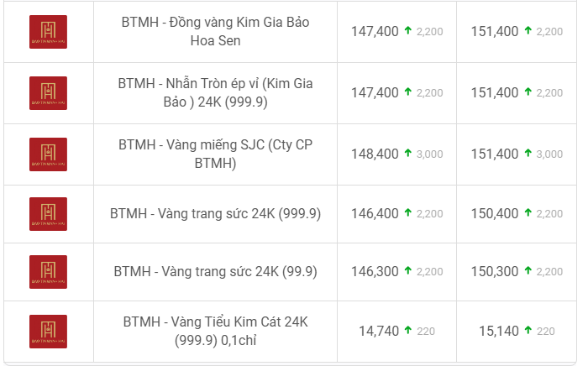Screen dimensions: 588x366
Task: Open BTMH - Vàng trang sức 24K (999.9)
Action: 215,213
